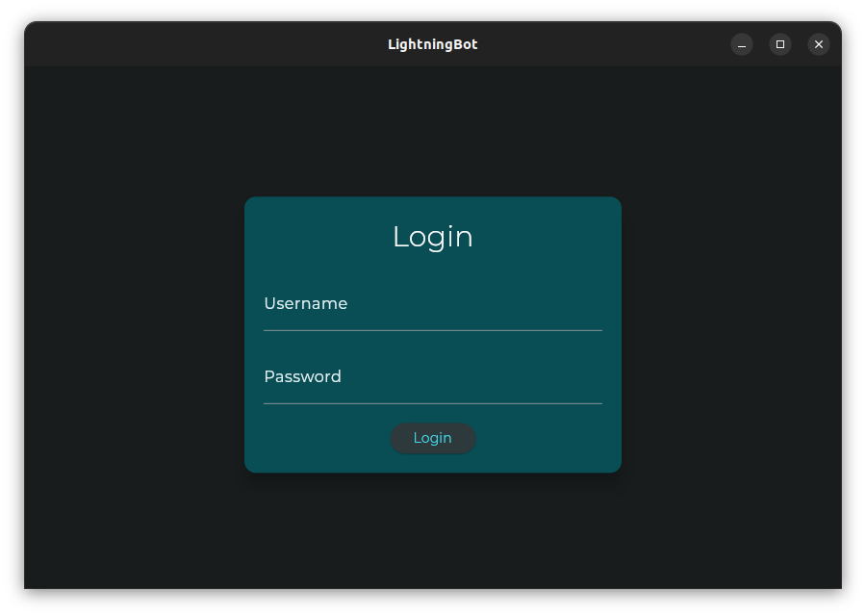Click the underline below Password
Image resolution: width=866 pixels, height=616 pixels.
pos(433,404)
